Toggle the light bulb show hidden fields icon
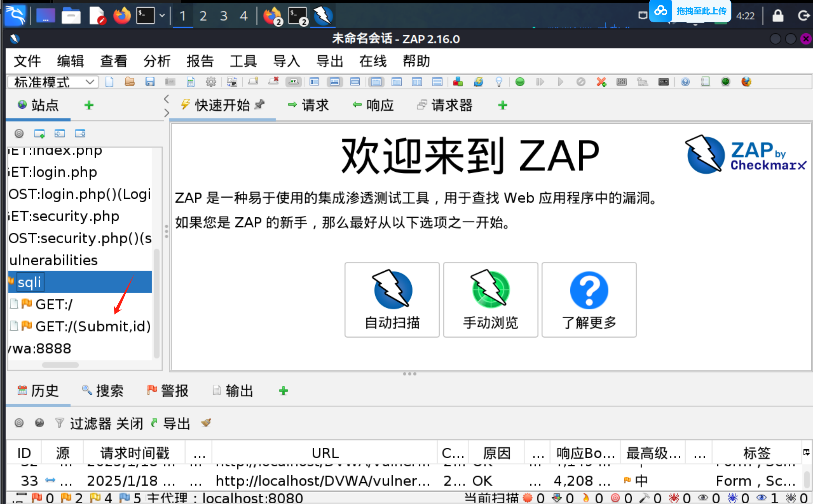The width and height of the screenshot is (813, 504). tap(499, 82)
